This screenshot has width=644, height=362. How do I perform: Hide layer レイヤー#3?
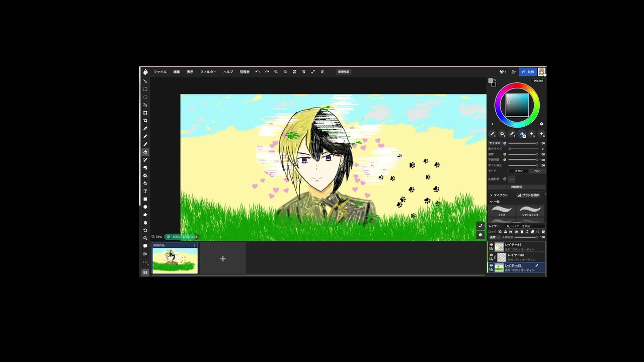click(x=492, y=255)
